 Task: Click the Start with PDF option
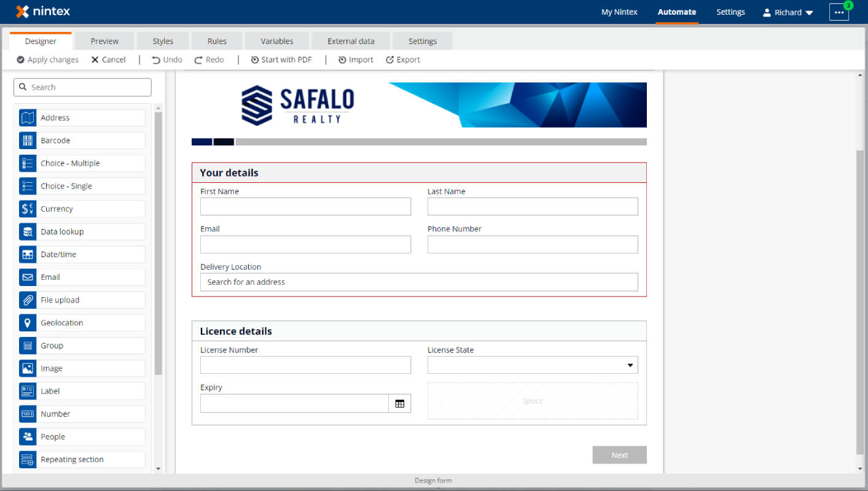(281, 60)
